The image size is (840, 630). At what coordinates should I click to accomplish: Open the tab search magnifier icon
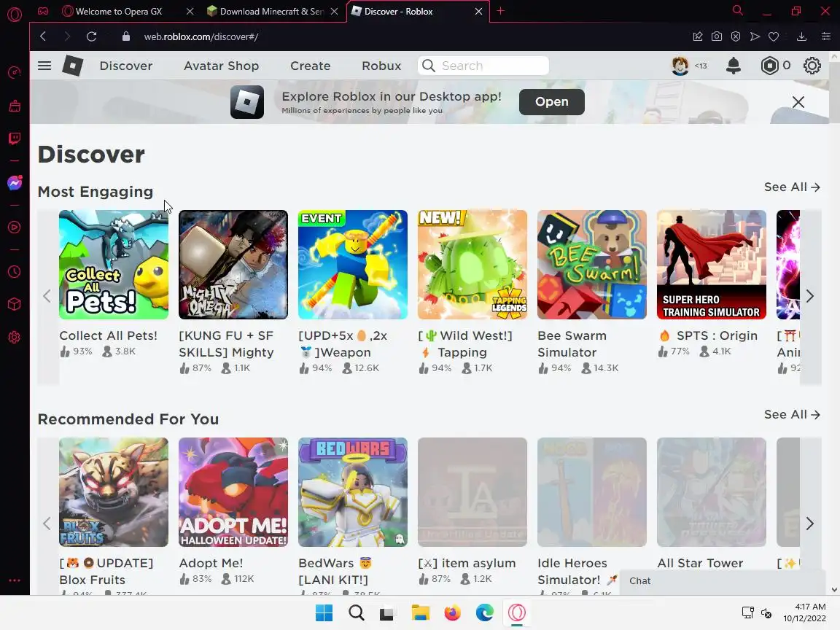[738, 11]
